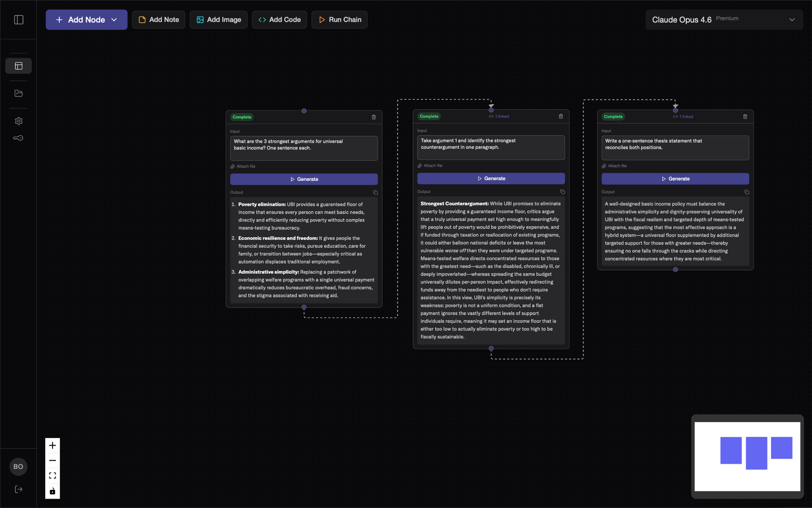Toggle the sidebar panel icon
The width and height of the screenshot is (812, 508).
point(18,20)
